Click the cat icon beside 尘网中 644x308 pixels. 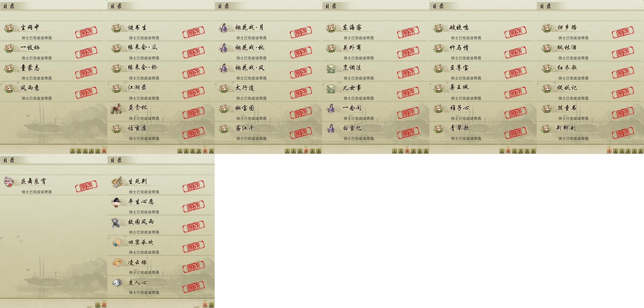(9, 28)
